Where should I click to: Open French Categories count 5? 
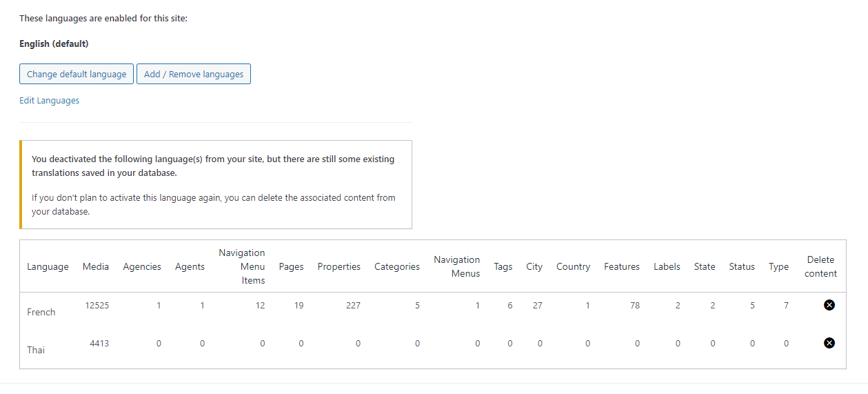(417, 305)
